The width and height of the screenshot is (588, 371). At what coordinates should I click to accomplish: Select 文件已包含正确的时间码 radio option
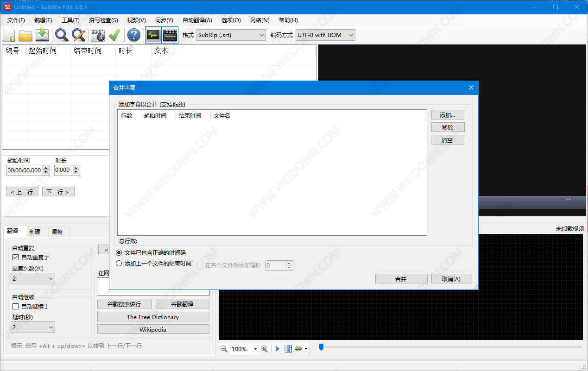click(119, 253)
